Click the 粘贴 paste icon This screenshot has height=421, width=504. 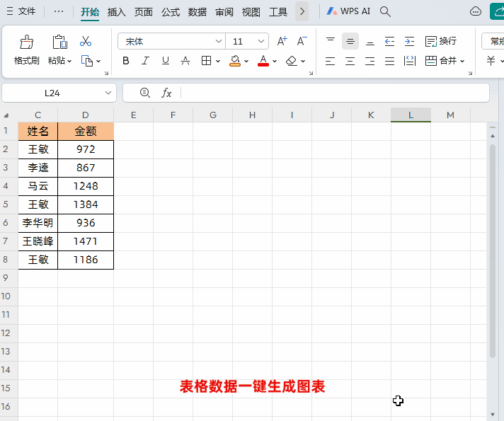[59, 42]
